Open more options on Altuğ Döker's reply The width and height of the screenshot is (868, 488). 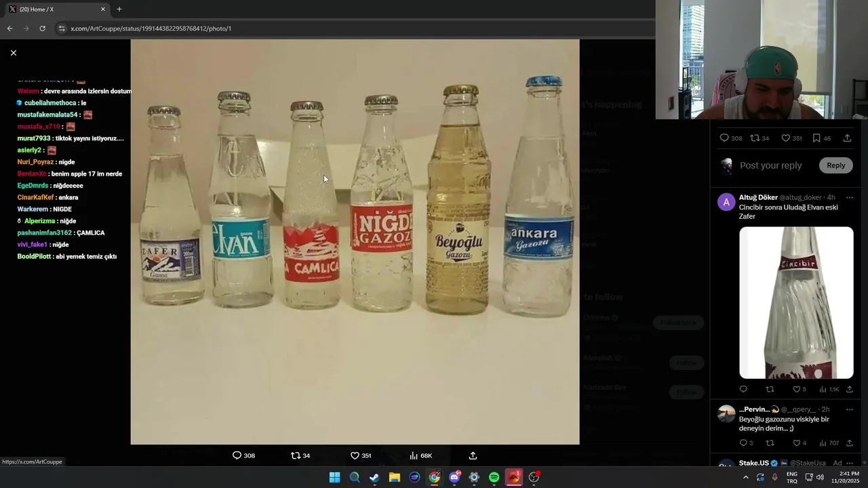(849, 198)
